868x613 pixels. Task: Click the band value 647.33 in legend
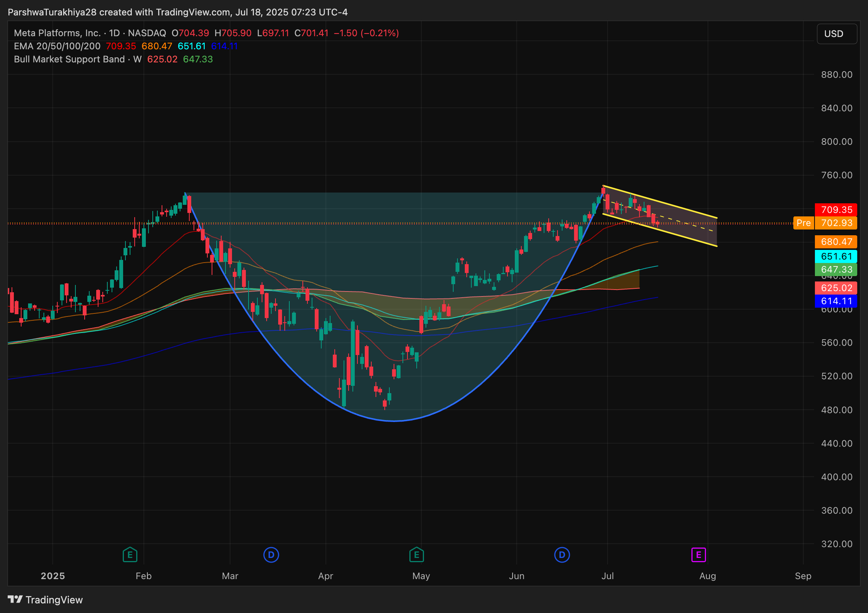(x=198, y=59)
